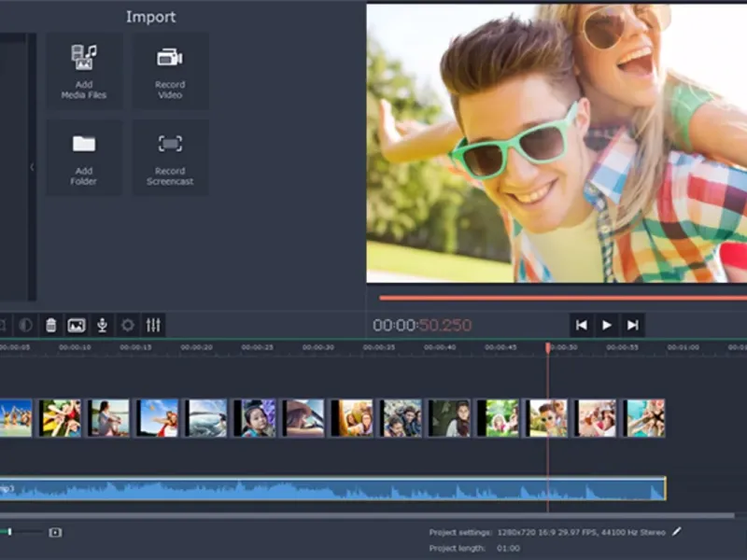Click the color adjustments half-circle icon
The width and height of the screenshot is (747, 560).
click(x=25, y=325)
